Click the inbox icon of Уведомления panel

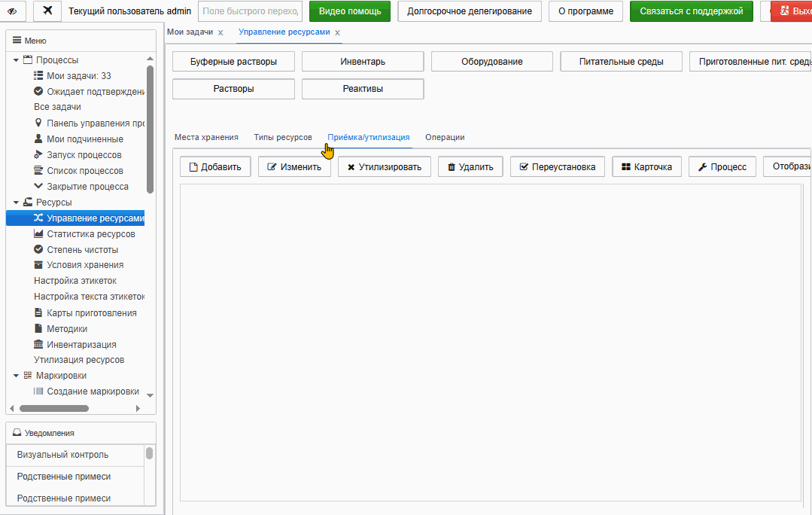[x=17, y=433]
